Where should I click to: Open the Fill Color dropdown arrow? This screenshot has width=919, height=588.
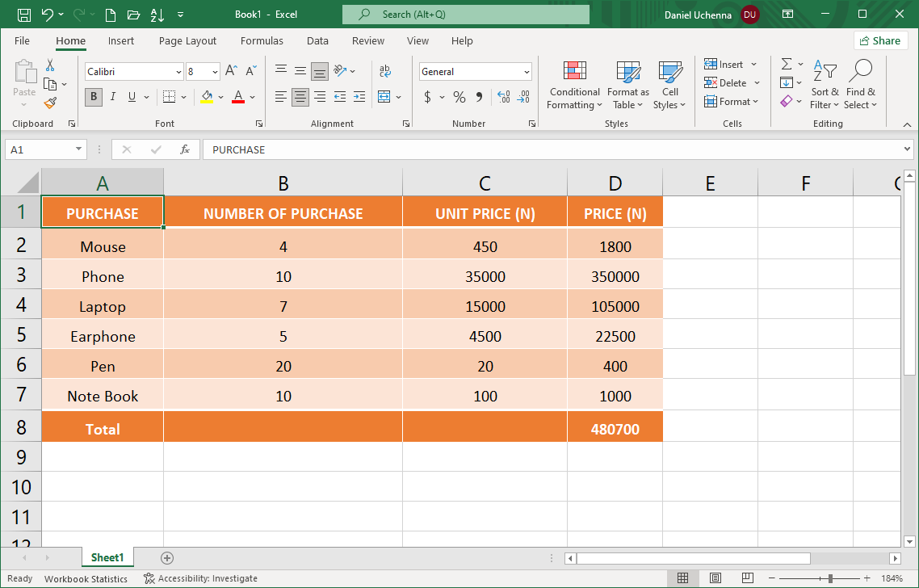point(220,97)
